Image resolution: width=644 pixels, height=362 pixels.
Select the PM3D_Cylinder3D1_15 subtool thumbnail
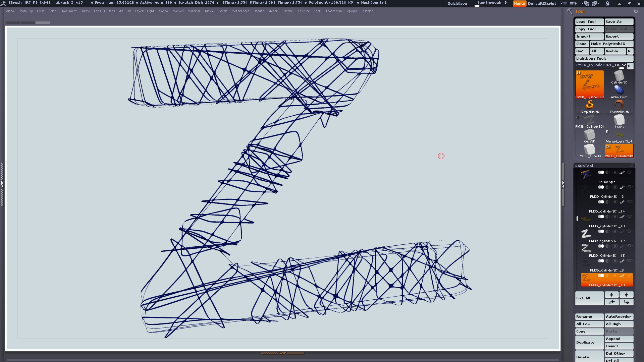point(586,248)
